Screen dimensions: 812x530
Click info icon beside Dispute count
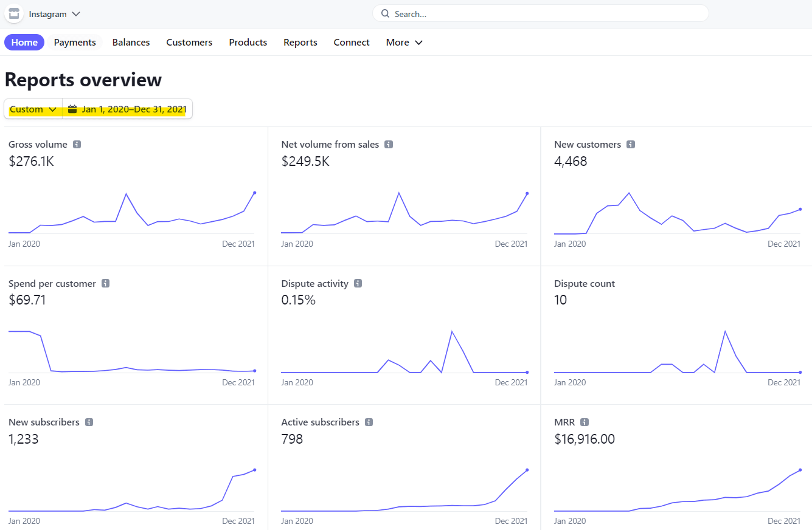pos(625,283)
